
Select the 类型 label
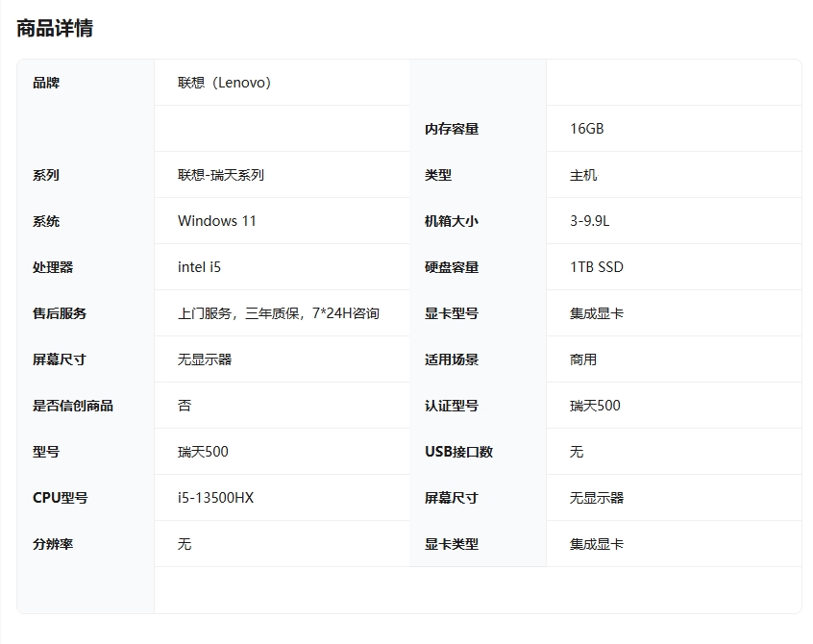pos(438,175)
